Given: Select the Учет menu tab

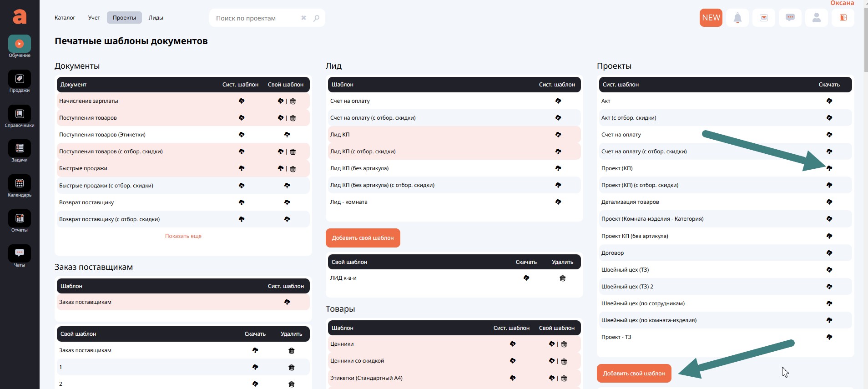Looking at the screenshot, I should 94,18.
